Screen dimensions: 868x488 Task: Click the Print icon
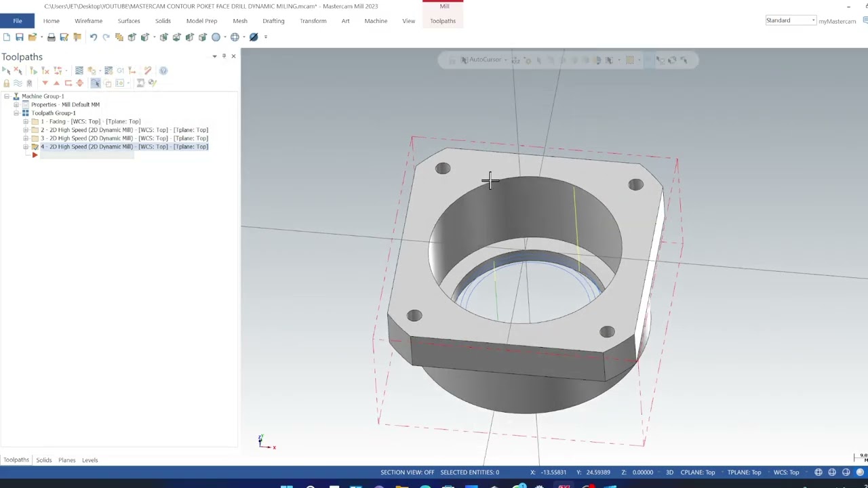51,37
